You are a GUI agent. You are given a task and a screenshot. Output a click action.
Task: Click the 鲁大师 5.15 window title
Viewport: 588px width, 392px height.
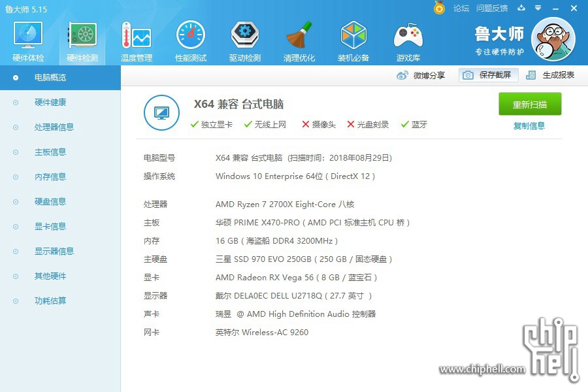(x=26, y=9)
